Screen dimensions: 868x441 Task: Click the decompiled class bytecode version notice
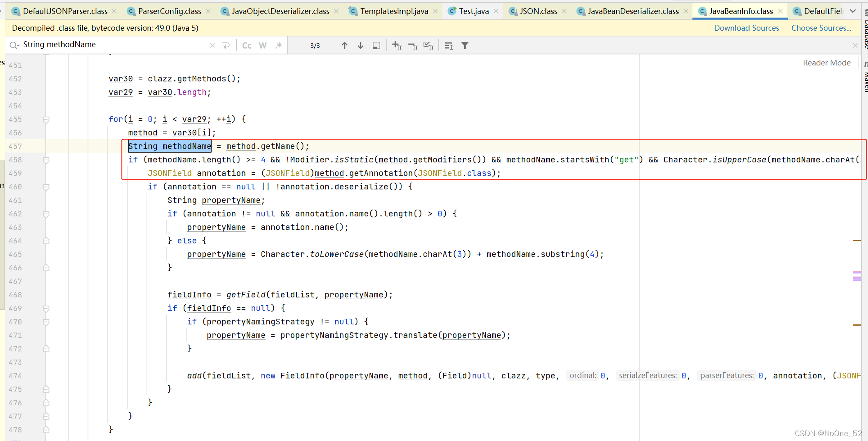pyautogui.click(x=105, y=28)
